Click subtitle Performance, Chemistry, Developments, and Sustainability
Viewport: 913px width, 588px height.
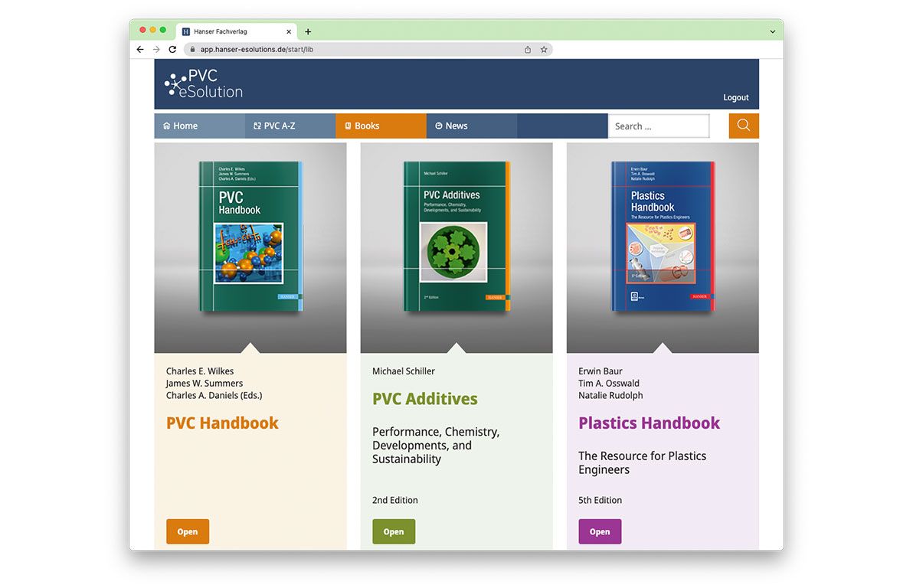tap(436, 446)
